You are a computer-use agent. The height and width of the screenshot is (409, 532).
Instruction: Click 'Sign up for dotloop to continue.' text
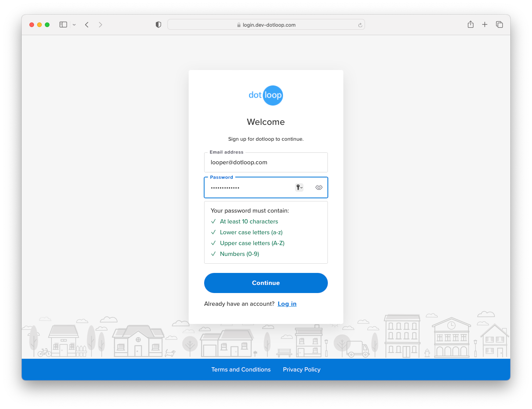[266, 139]
